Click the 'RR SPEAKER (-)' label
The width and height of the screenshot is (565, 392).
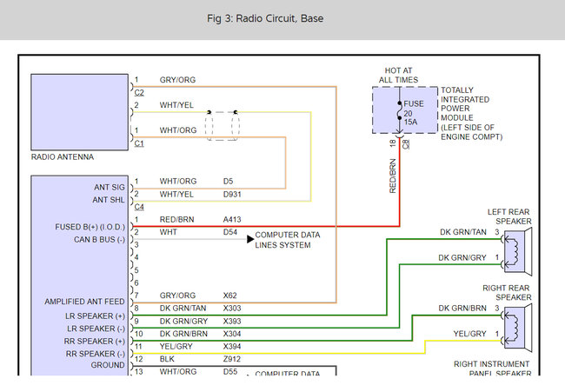tap(95, 354)
